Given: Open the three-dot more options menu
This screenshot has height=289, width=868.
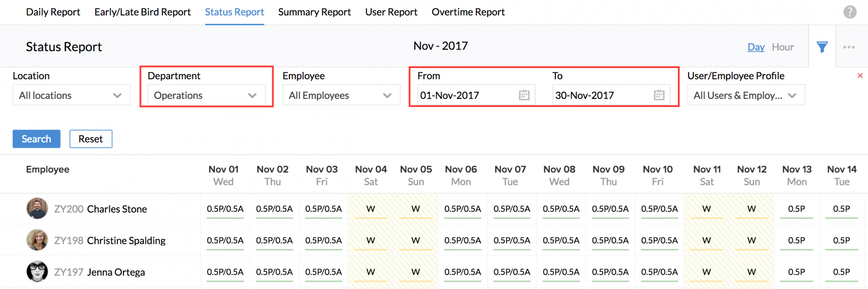Looking at the screenshot, I should pos(849,47).
